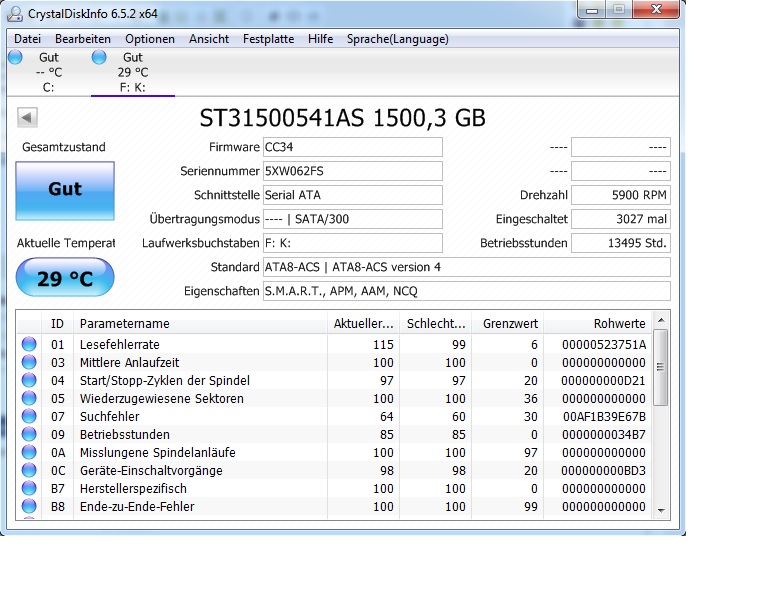Select the Herstellerspezifisch attribute name
The width and height of the screenshot is (768, 614).
point(133,489)
